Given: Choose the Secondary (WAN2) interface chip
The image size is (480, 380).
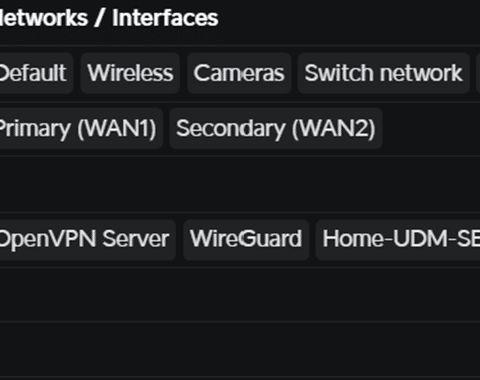Looking at the screenshot, I should [276, 128].
